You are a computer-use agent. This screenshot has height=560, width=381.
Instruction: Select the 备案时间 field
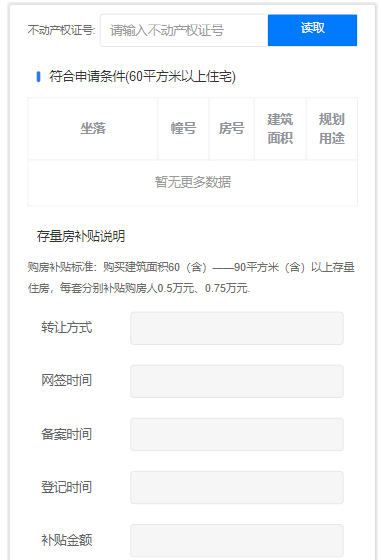coord(237,434)
